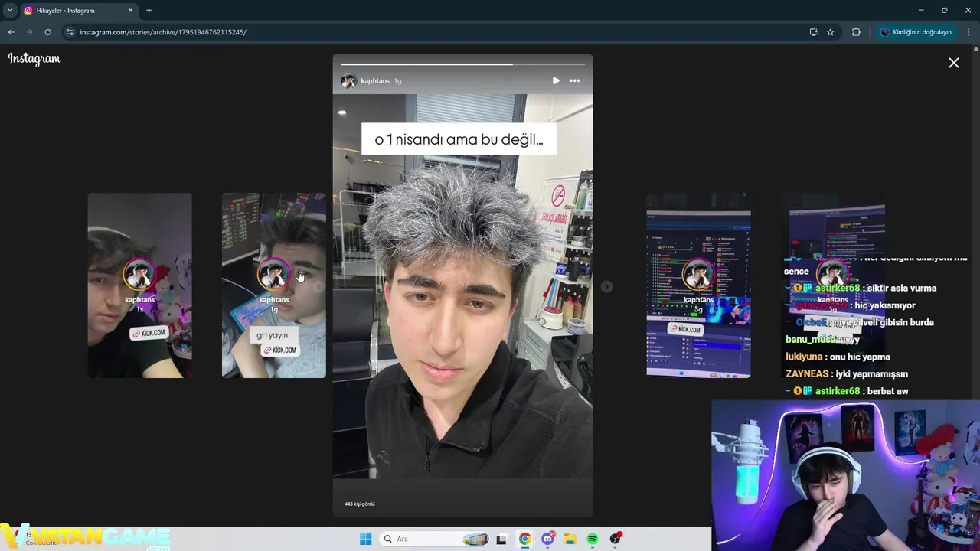Open Task View on the taskbar

pos(501,539)
